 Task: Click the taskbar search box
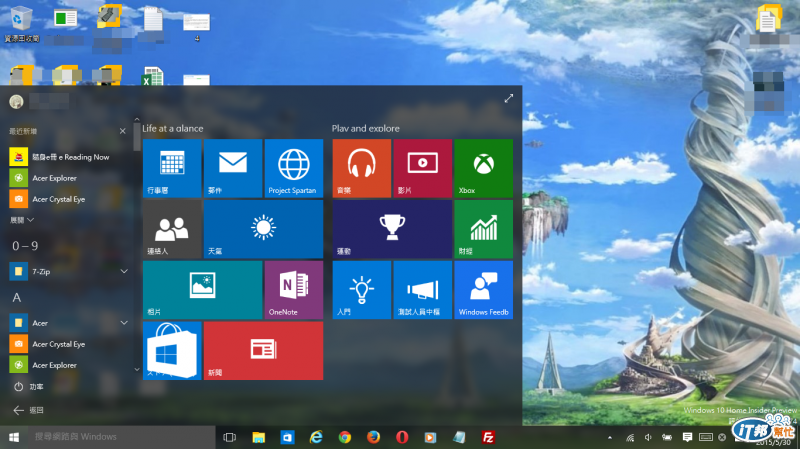[x=121, y=437]
